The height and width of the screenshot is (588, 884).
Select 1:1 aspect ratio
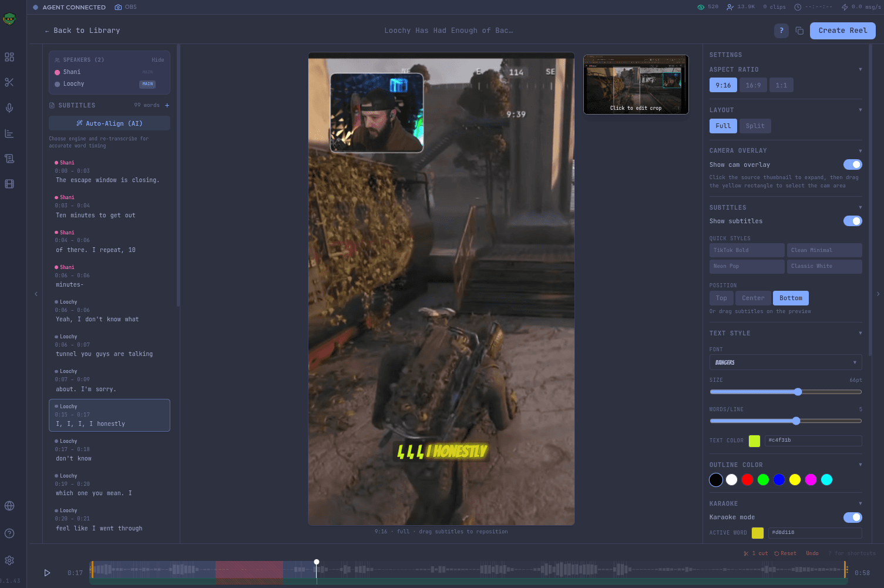pos(781,85)
